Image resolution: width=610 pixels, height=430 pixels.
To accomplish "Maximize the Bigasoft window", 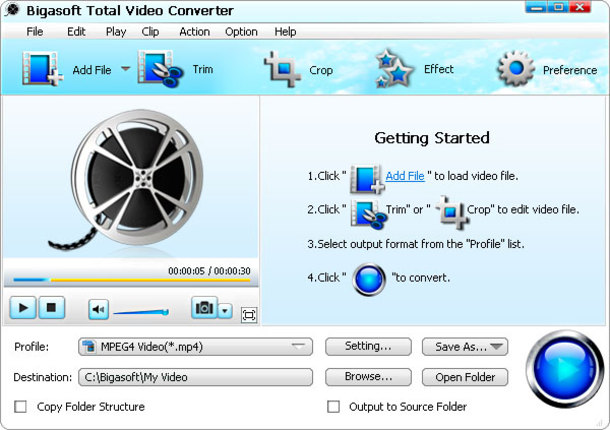I will click(x=558, y=7).
